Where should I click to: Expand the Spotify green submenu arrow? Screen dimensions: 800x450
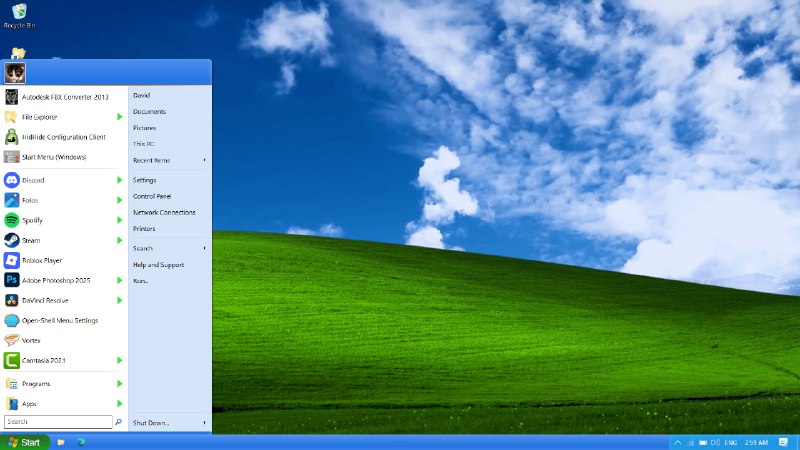(x=119, y=220)
